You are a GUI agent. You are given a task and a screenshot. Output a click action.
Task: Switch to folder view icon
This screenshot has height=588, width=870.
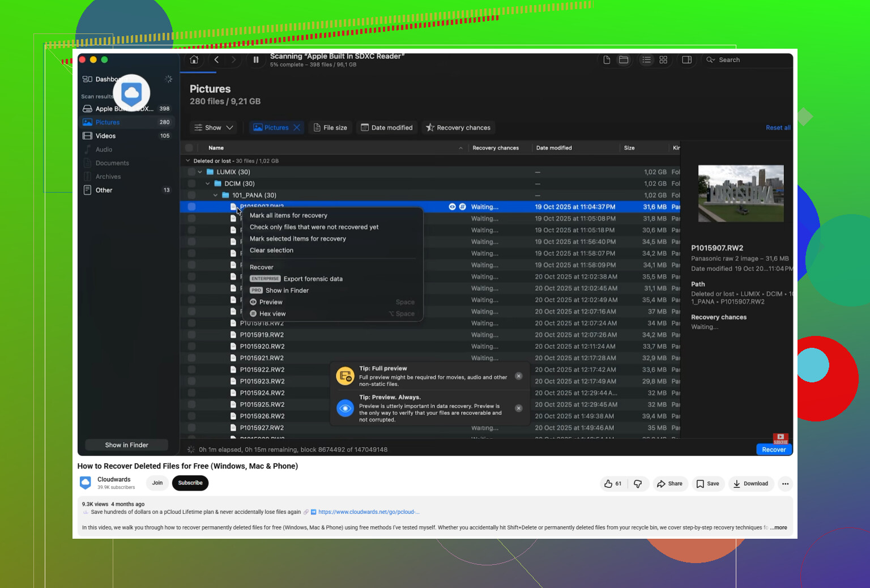624,59
